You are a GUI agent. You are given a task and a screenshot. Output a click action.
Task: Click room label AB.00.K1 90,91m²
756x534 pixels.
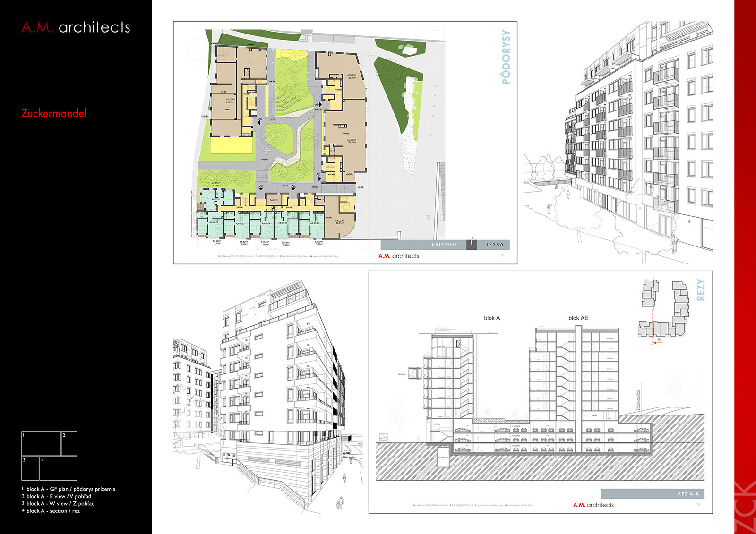[340, 222]
